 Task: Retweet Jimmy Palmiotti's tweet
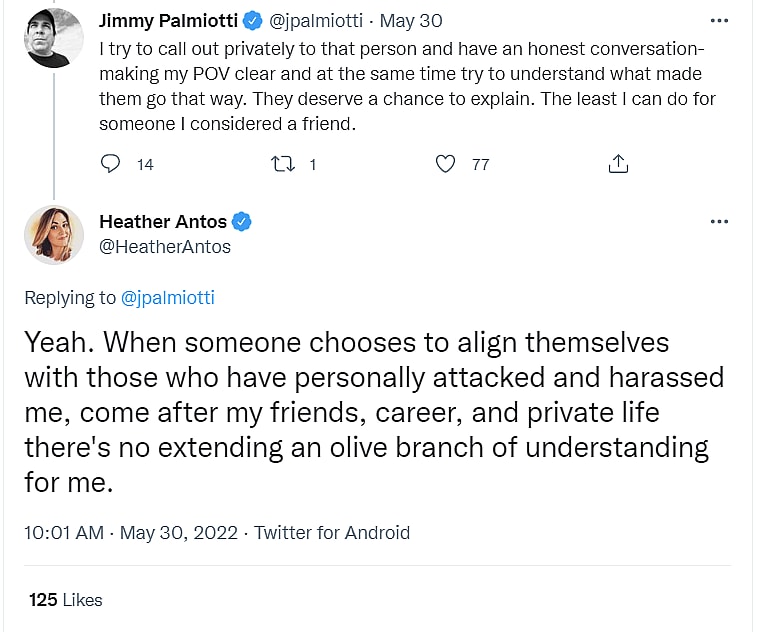click(x=284, y=164)
